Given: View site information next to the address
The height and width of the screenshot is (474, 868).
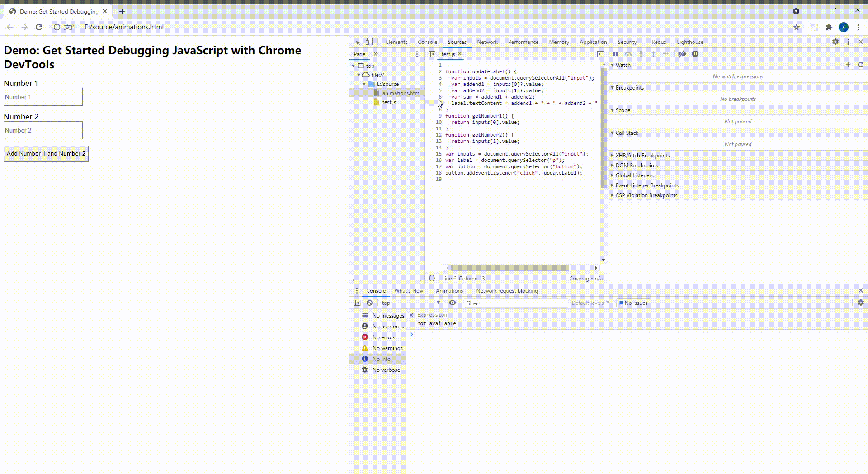Looking at the screenshot, I should coord(57,27).
